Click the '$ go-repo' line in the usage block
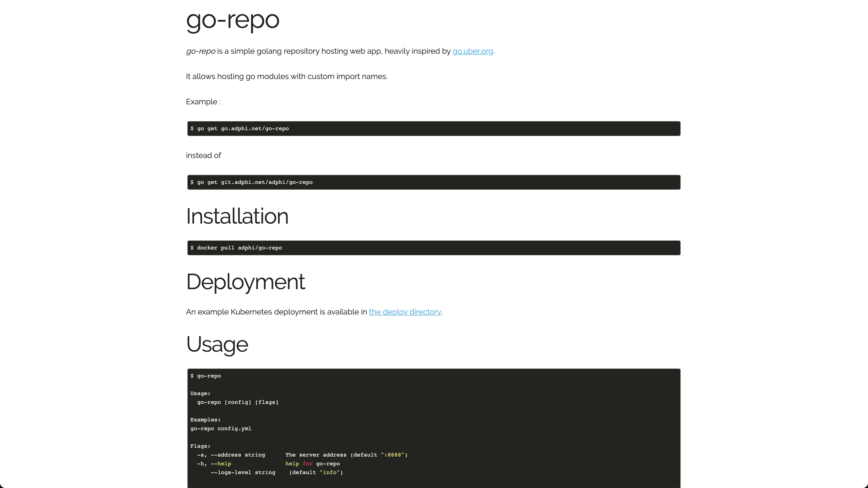Viewport: 868px width, 488px height. tap(206, 376)
